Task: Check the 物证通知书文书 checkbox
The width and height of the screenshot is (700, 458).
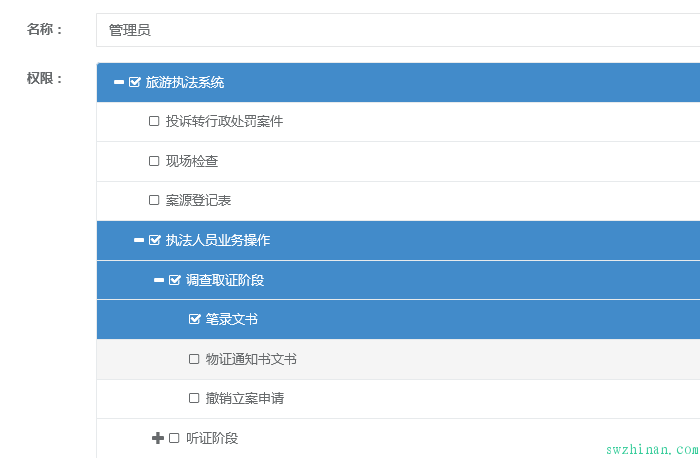Action: point(194,359)
